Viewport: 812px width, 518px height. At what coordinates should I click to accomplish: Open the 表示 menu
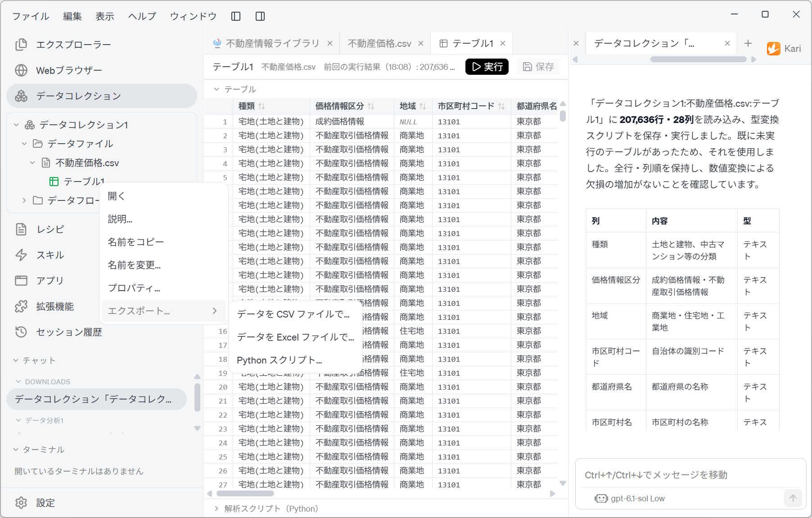pos(105,16)
